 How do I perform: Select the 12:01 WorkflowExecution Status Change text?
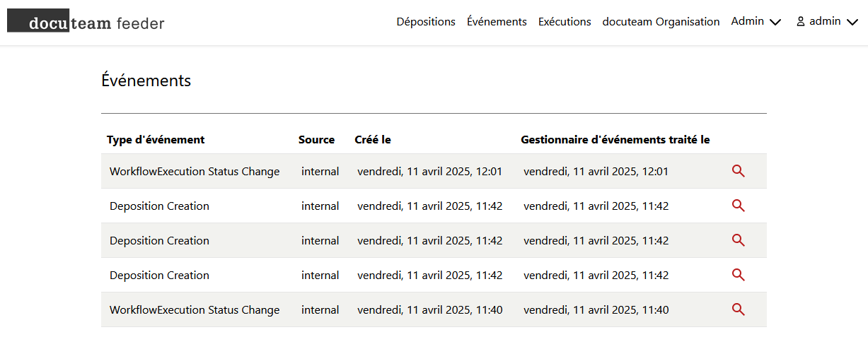[x=195, y=172]
